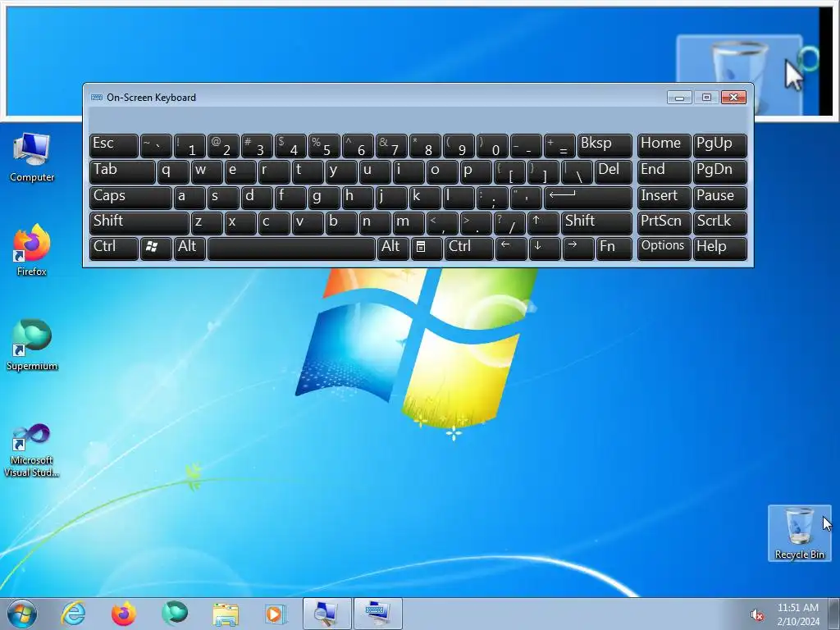Launch Internet Explorer from the taskbar
This screenshot has height=630, width=840.
[x=73, y=614]
